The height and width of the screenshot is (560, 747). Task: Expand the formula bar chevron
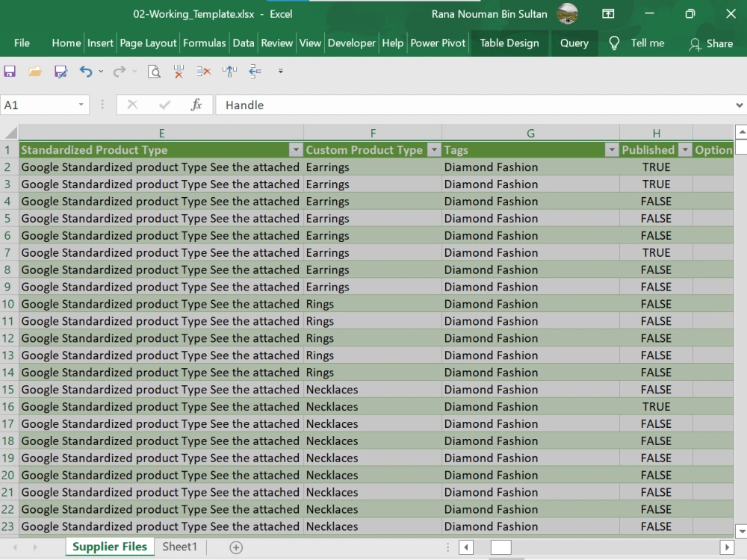tap(739, 105)
